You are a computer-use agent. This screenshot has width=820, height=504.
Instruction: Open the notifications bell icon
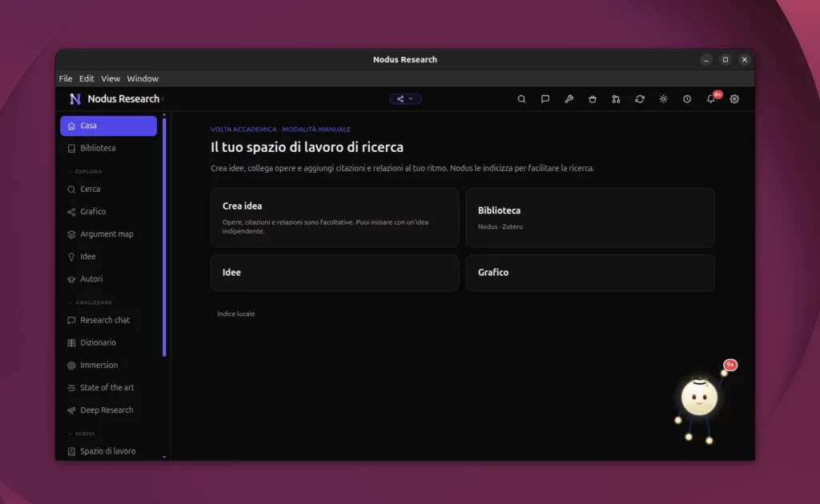(711, 98)
